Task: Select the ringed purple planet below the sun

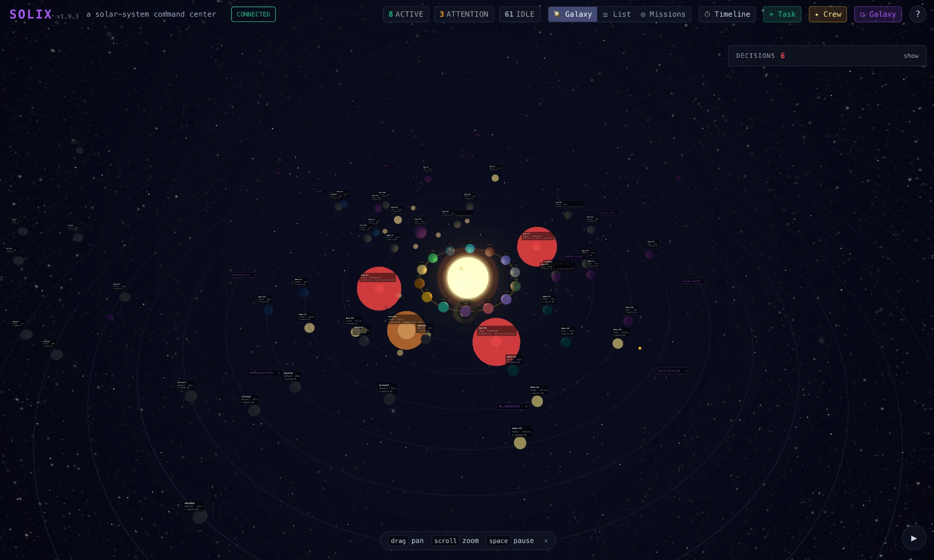Action: (x=466, y=311)
